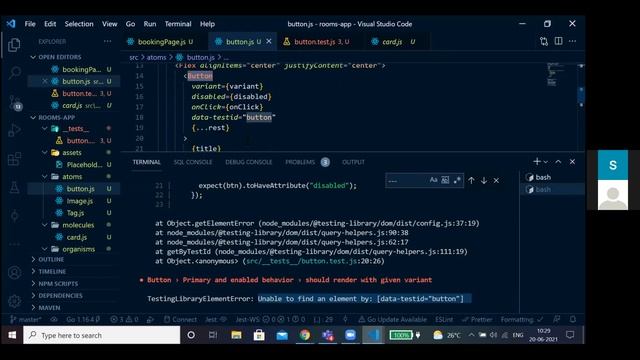The image size is (640, 360).
Task: Open the Selection menu
Action: click(x=79, y=24)
